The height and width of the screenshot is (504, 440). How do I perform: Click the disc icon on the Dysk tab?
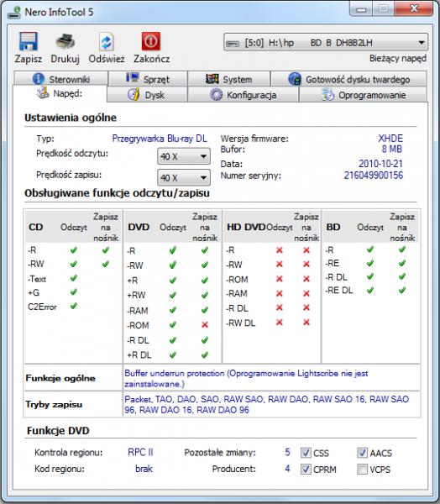coord(134,94)
